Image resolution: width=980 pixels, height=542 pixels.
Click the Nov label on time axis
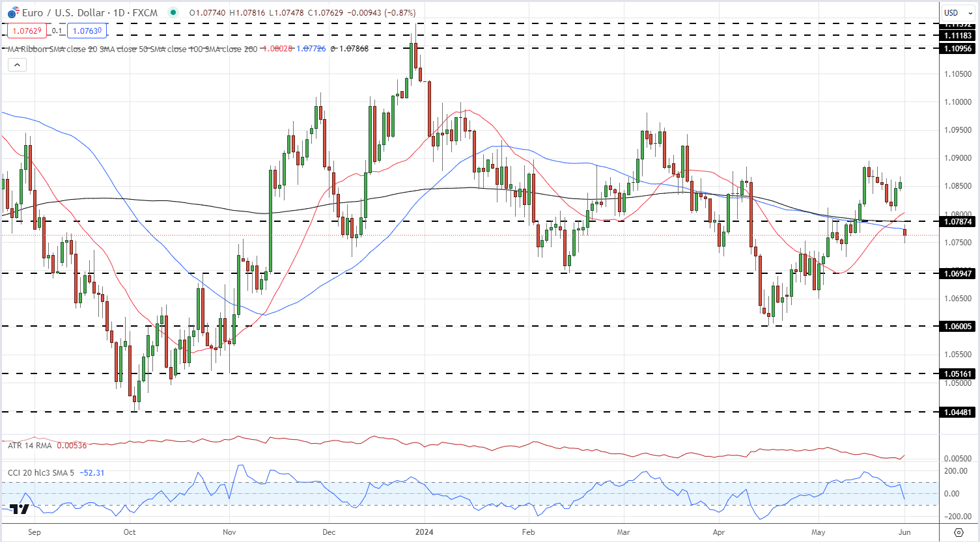coord(229,532)
